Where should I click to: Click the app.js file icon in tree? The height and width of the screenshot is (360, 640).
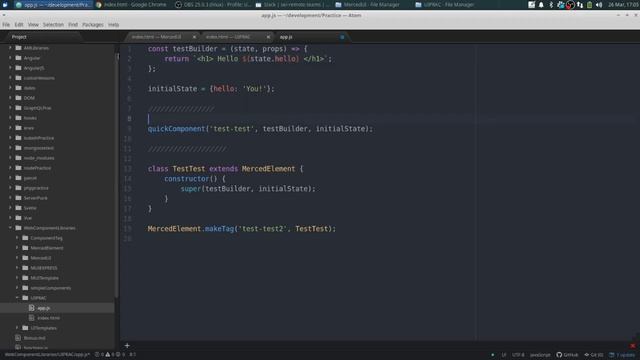(31, 308)
